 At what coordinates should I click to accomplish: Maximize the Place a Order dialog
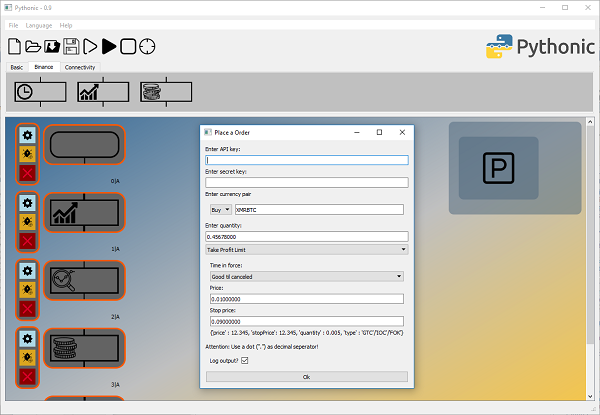pos(379,132)
